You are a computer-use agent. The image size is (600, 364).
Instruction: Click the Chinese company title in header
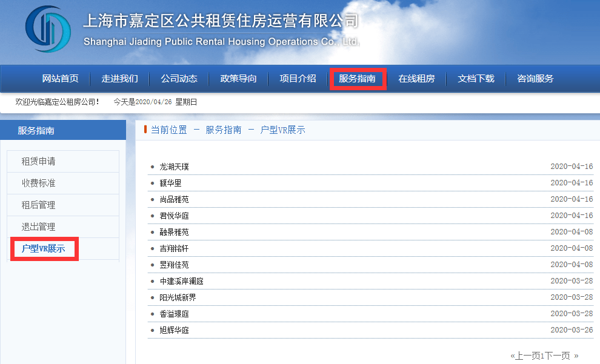pos(221,21)
